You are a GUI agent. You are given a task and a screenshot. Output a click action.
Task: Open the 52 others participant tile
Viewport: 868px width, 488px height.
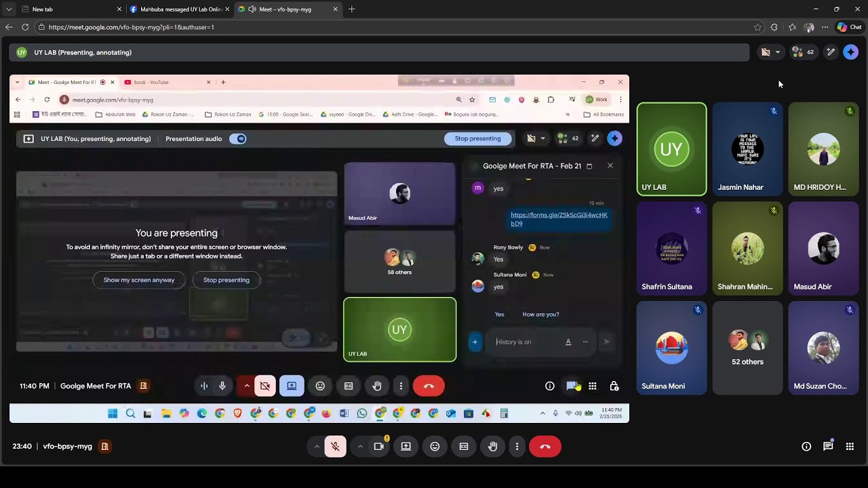(x=747, y=348)
